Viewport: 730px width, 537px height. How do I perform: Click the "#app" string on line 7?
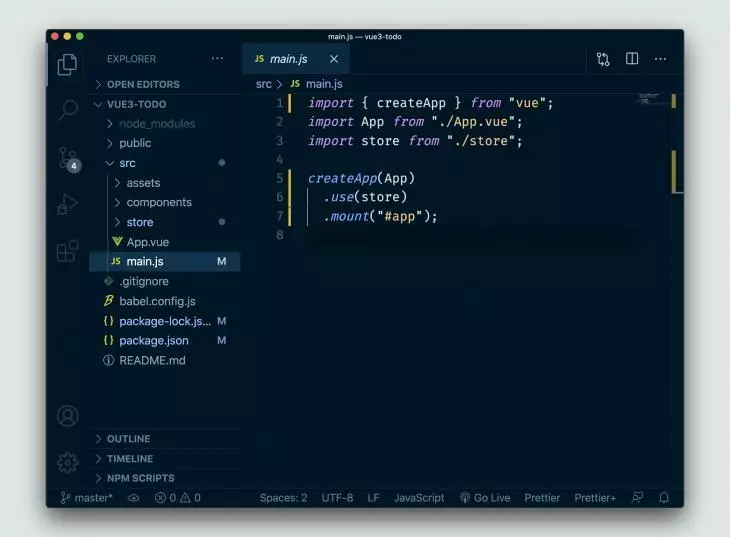pos(399,217)
